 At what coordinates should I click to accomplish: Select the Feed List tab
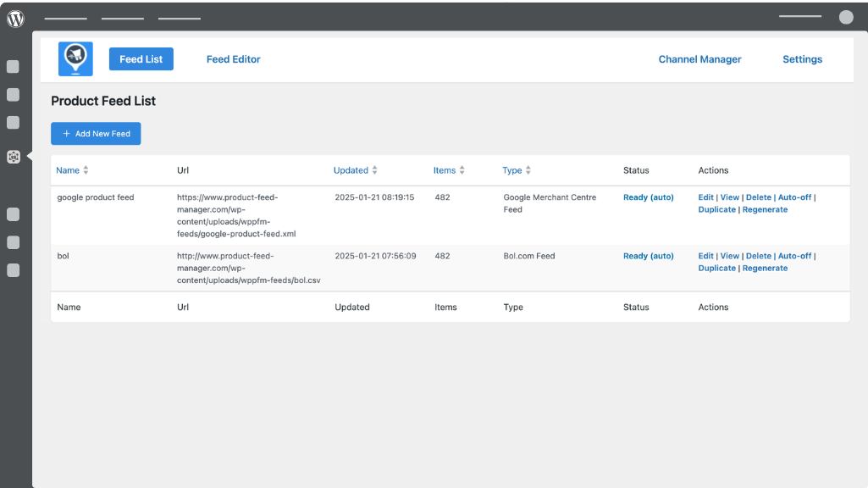click(141, 59)
